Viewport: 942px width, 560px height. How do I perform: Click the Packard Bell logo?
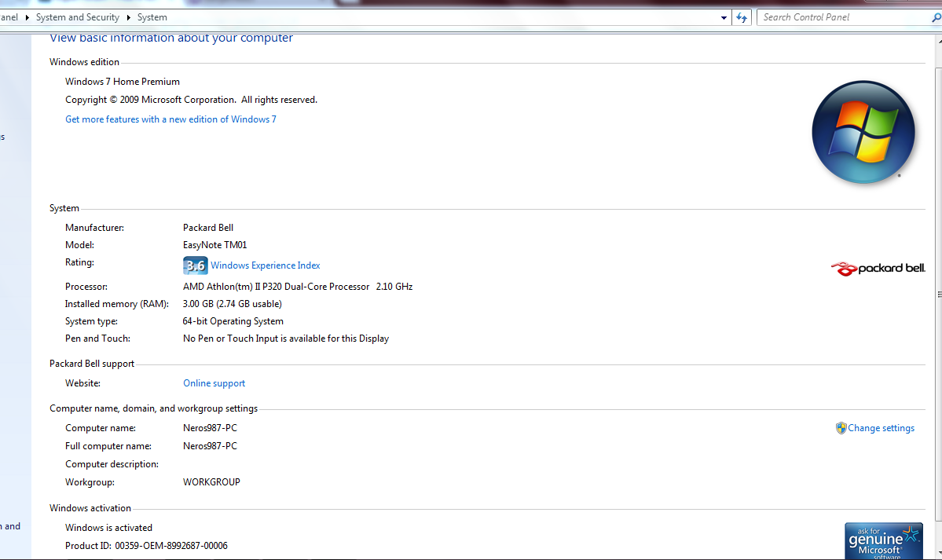coord(878,269)
